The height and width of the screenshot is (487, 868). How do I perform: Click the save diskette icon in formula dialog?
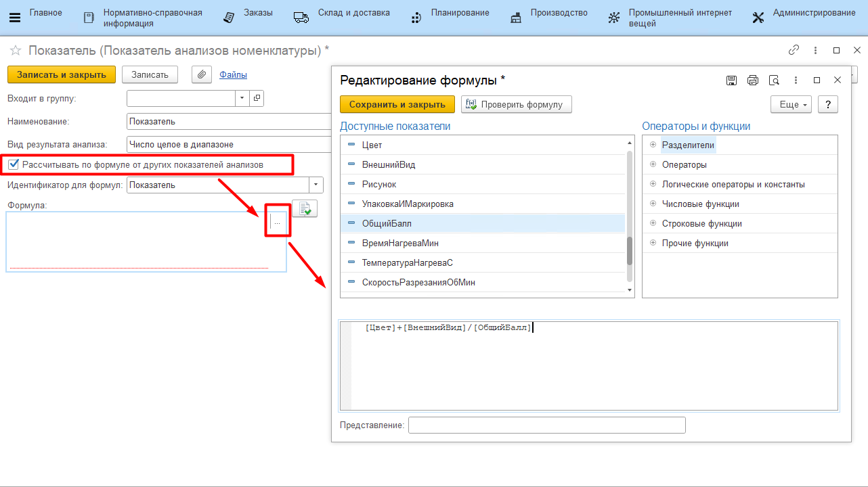tap(731, 80)
